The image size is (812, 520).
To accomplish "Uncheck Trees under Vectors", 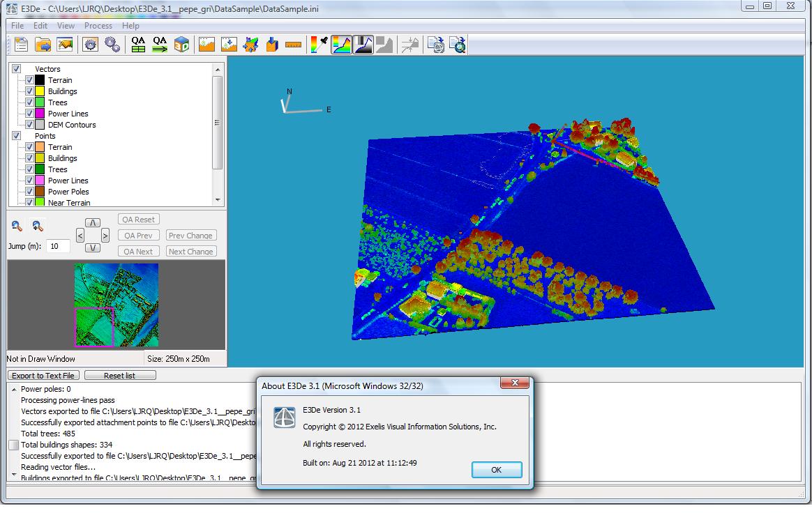I will [x=29, y=102].
